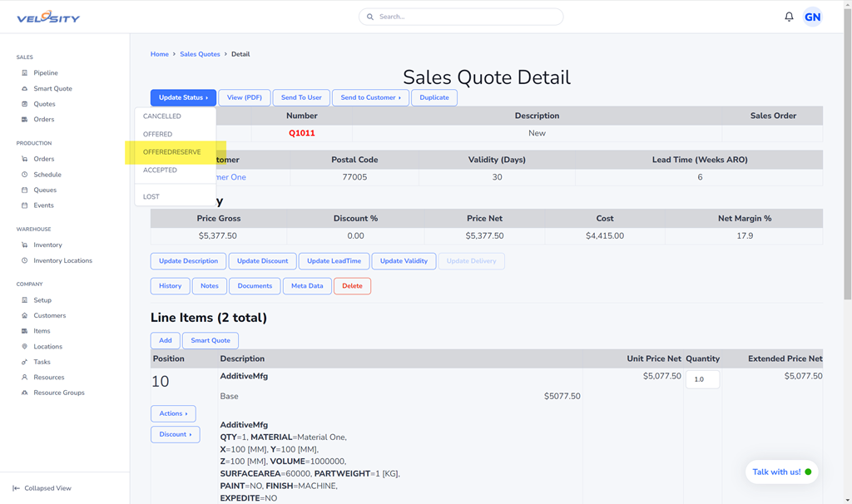This screenshot has height=504, width=852.
Task: Click the red Delete button
Action: 352,286
